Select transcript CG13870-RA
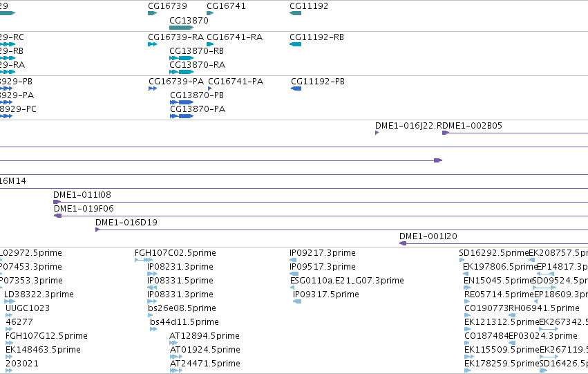The image size is (588, 374). (x=197, y=65)
